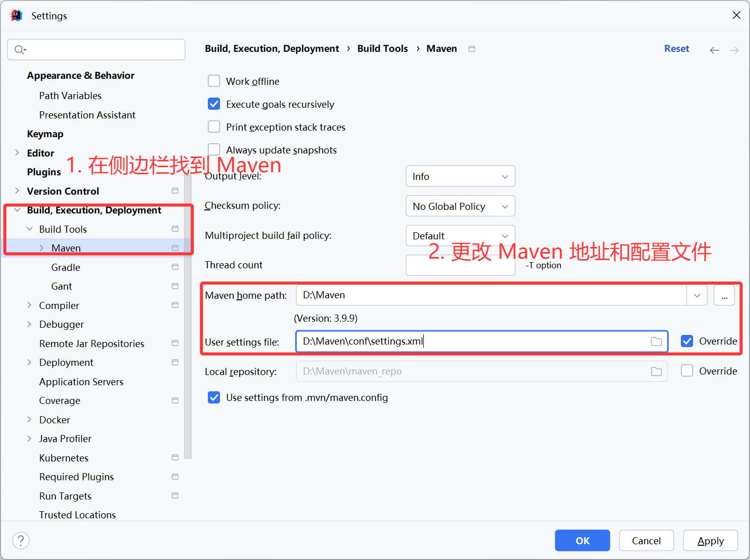Open Presentation Assistant settings
Image resolution: width=750 pixels, height=560 pixels.
click(x=87, y=115)
